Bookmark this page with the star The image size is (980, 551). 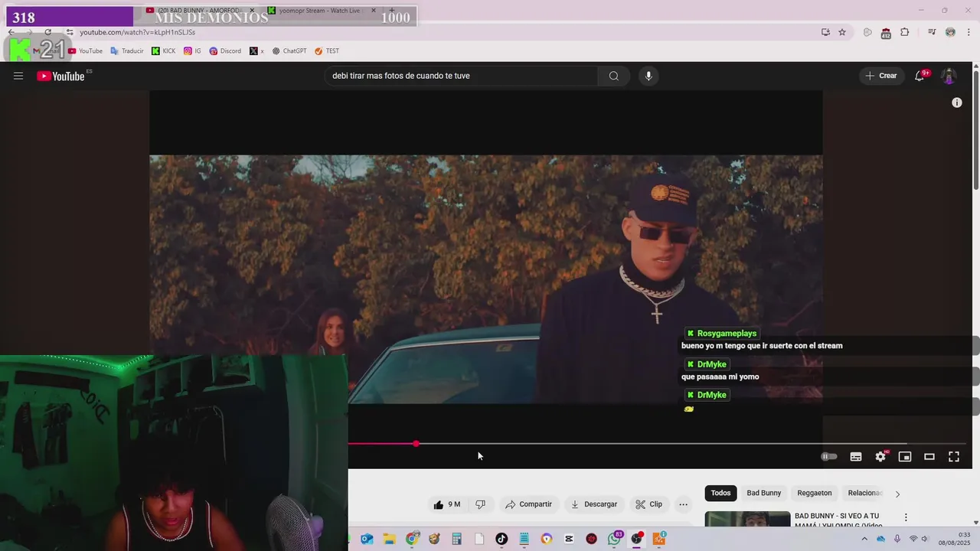tap(842, 32)
